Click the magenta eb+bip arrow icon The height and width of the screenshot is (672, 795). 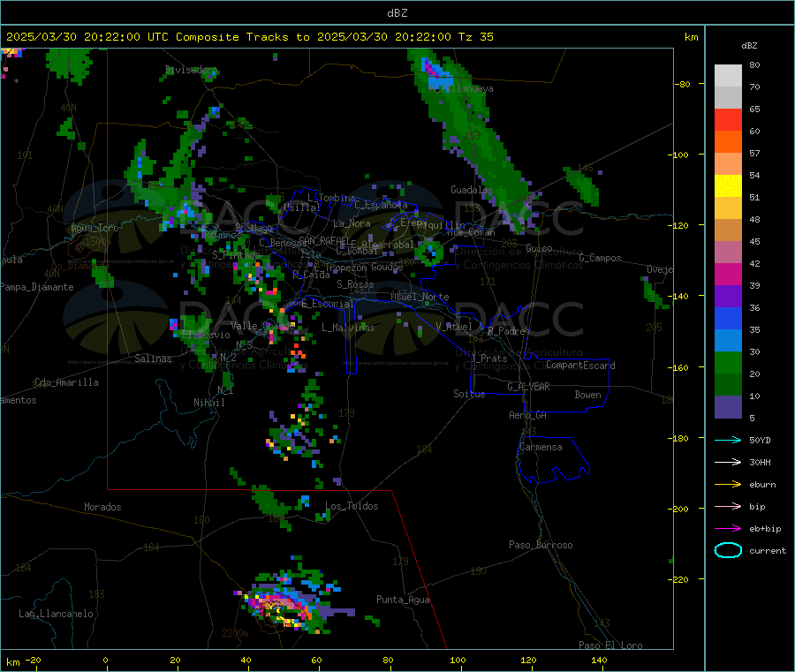[x=728, y=529]
